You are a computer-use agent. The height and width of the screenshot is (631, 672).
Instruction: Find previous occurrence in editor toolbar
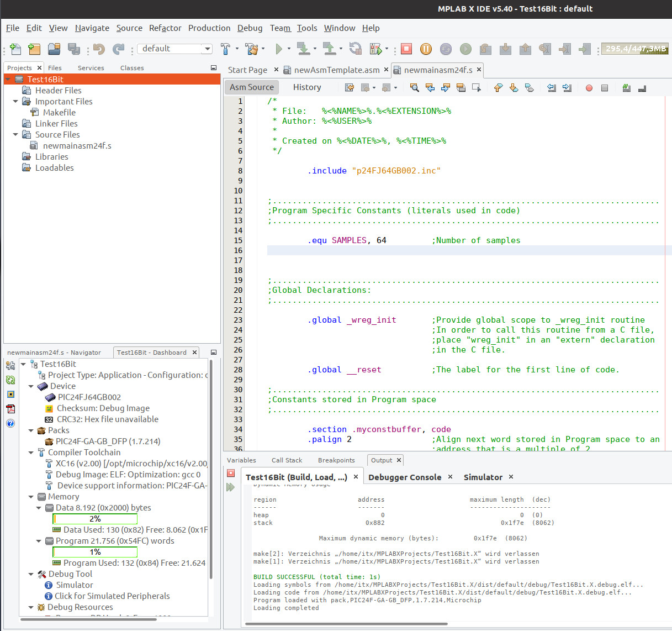tap(430, 87)
